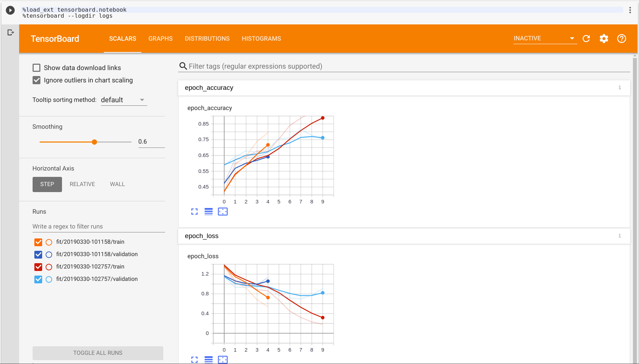Open the HISTOGRAMS tab

tap(261, 39)
